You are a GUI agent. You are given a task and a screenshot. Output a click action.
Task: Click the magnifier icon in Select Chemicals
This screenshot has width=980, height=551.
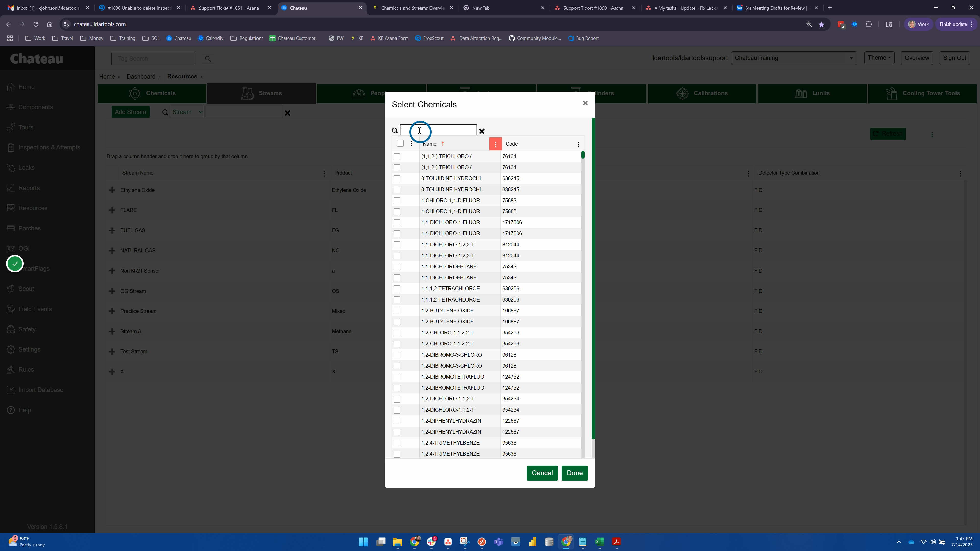pyautogui.click(x=395, y=131)
